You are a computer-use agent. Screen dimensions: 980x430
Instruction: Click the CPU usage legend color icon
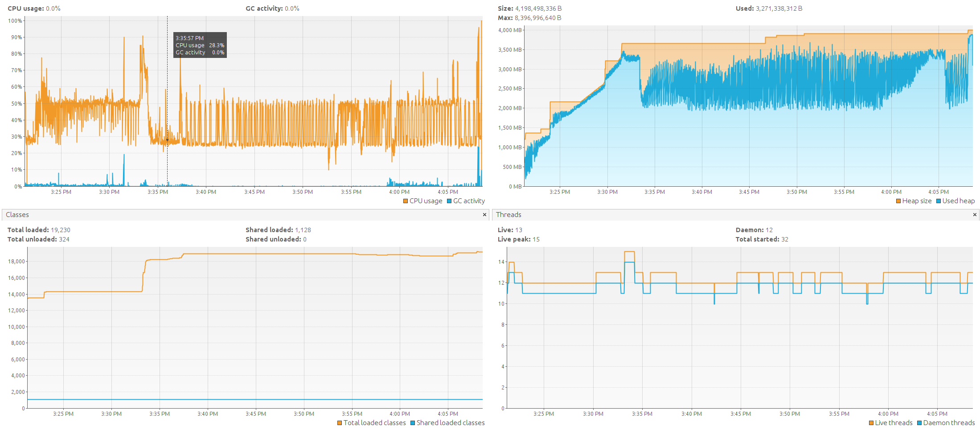[x=405, y=201]
